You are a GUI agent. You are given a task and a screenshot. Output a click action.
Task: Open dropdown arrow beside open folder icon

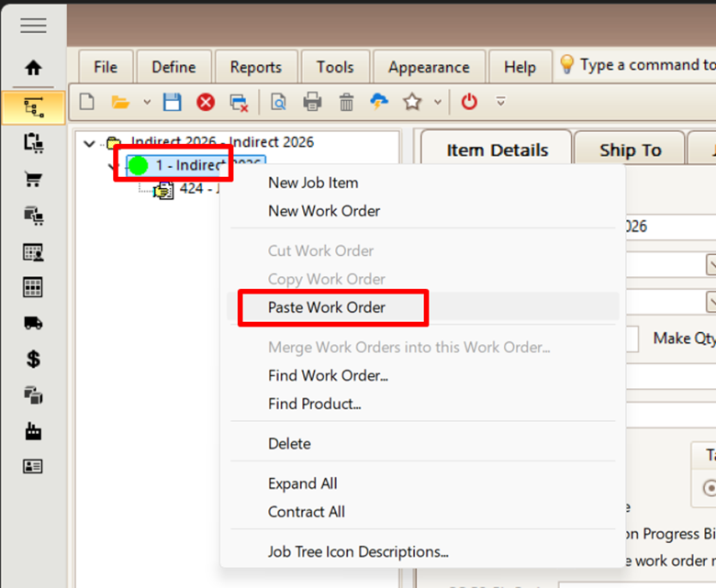[147, 102]
